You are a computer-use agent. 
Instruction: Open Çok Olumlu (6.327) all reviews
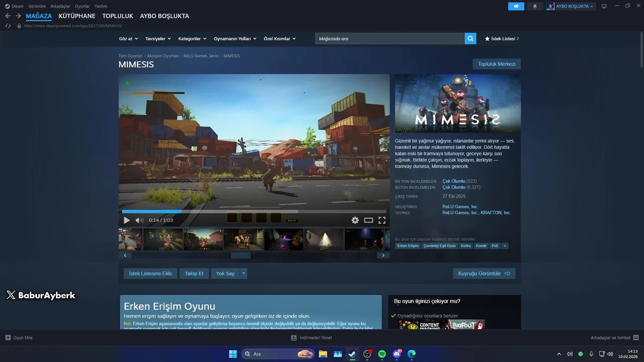[x=461, y=187]
